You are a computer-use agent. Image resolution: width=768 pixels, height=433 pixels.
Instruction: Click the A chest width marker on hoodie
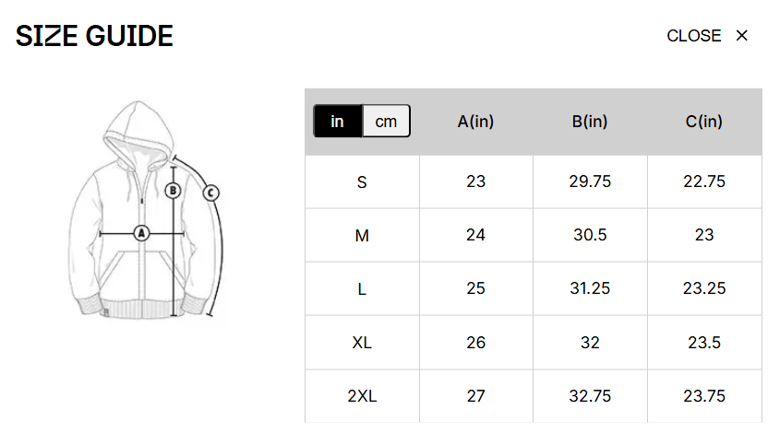click(141, 233)
